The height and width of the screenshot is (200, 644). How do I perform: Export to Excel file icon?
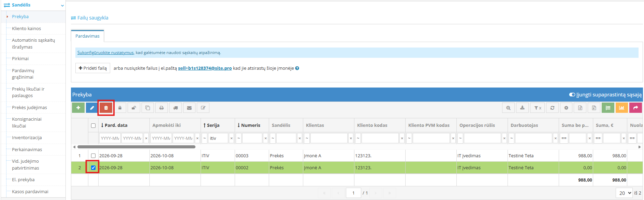580,108
